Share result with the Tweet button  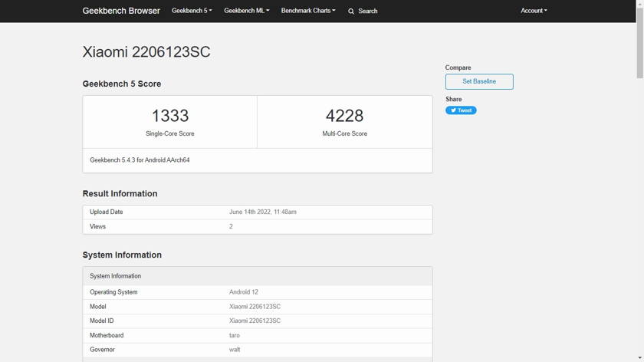461,110
